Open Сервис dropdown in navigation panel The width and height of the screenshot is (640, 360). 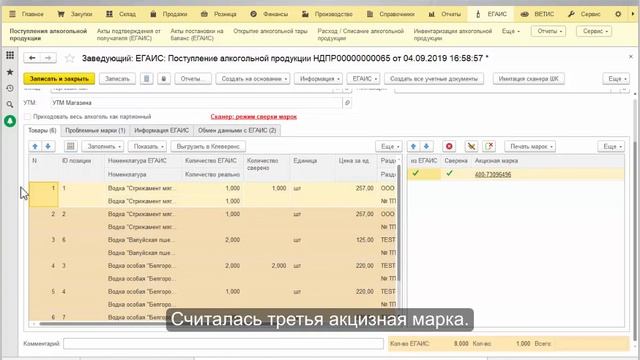pos(594,31)
